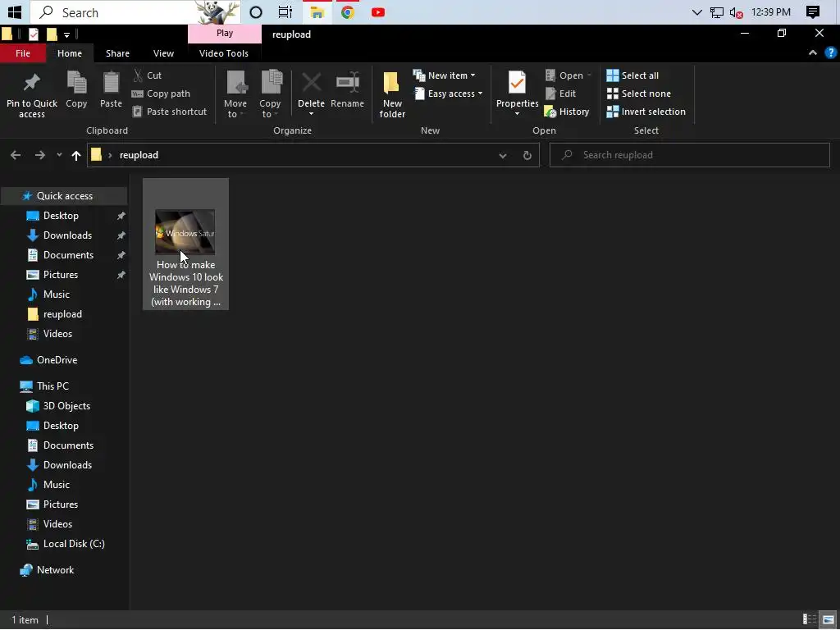
Task: Open the Help question mark icon
Action: tap(830, 52)
